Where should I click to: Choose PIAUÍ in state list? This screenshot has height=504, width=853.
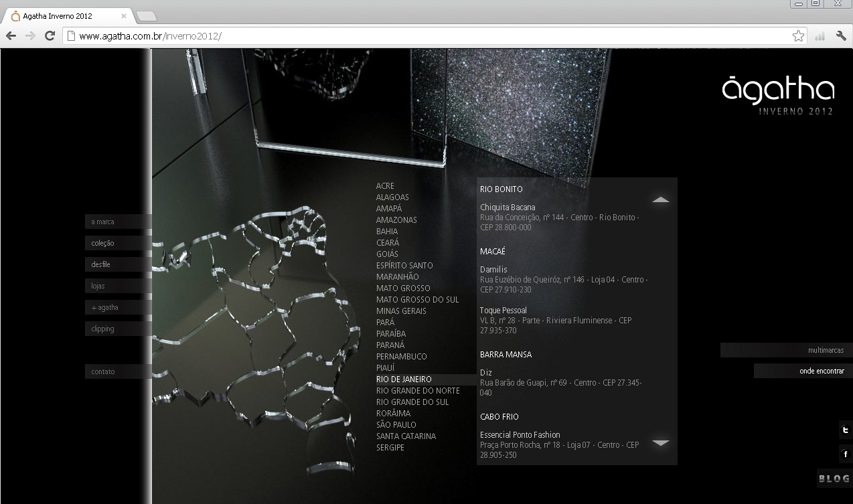386,368
